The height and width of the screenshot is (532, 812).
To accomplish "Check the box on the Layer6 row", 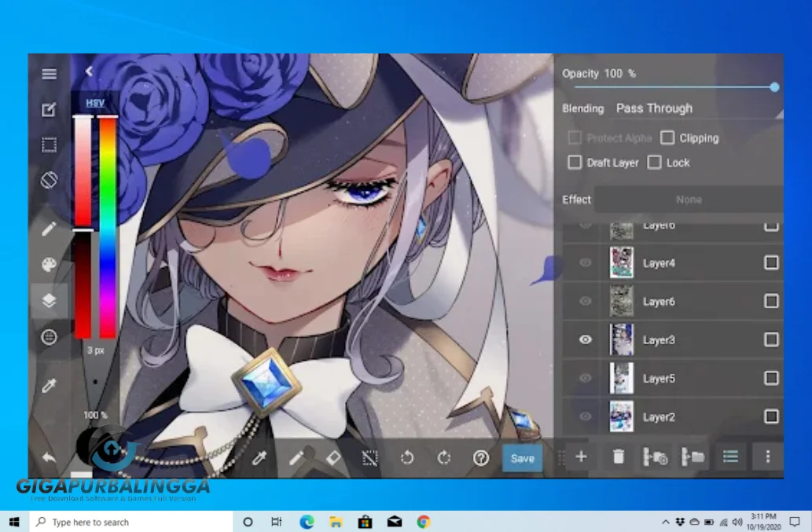I will pyautogui.click(x=771, y=301).
